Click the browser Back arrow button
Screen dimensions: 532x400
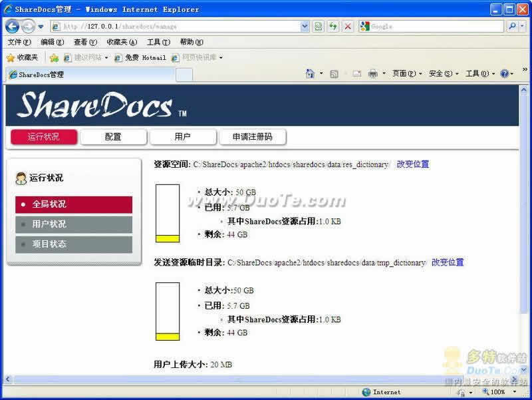coord(12,27)
